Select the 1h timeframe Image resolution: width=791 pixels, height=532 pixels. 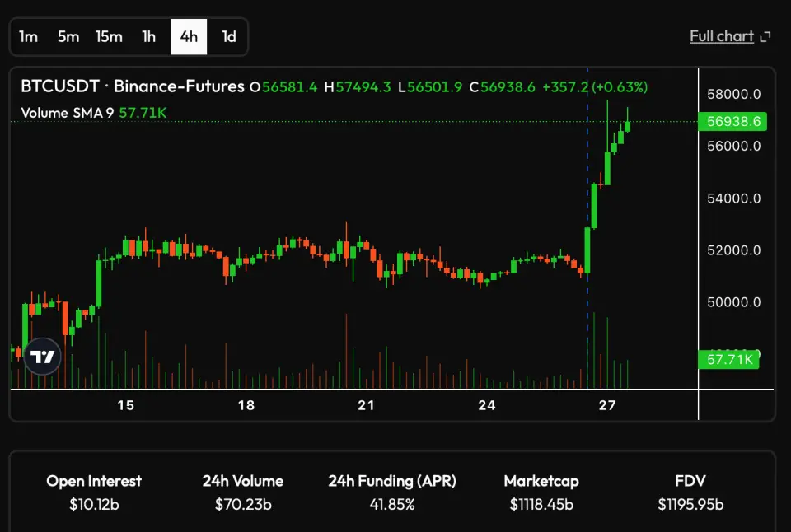pyautogui.click(x=148, y=36)
